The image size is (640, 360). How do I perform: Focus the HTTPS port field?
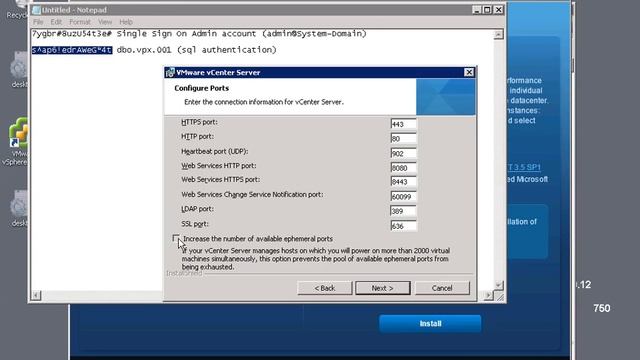tap(403, 124)
